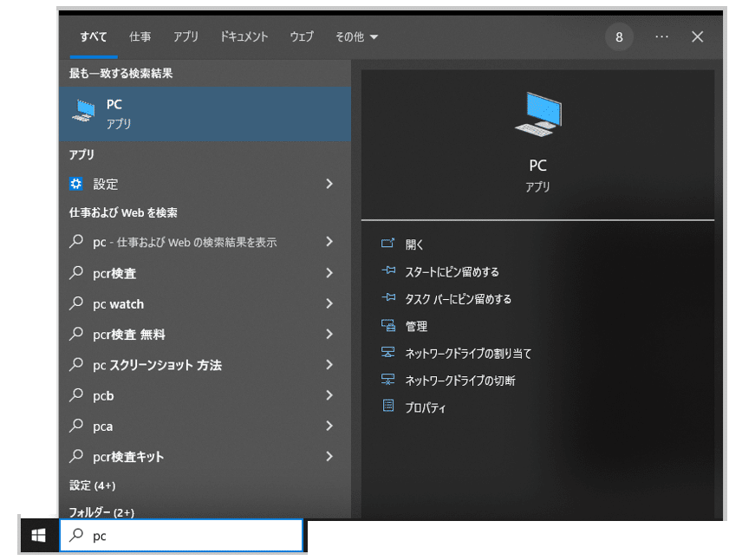Switch to the アプリ tab
This screenshot has height=560, width=742.
tap(185, 36)
